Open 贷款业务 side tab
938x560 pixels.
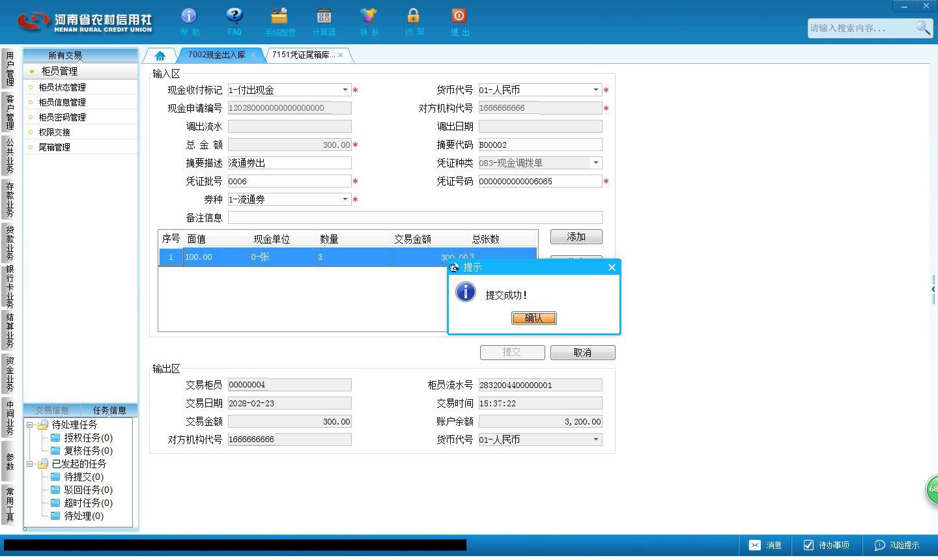[9, 242]
